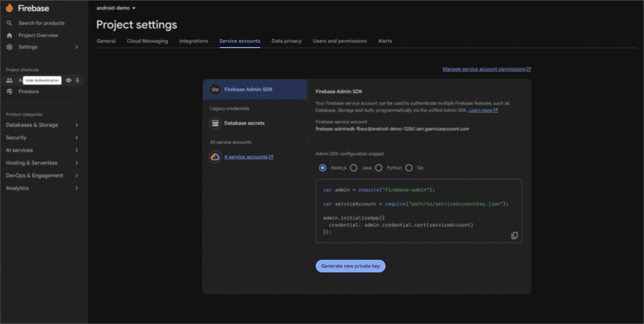Click the Node.js code snippet box
This screenshot has height=324, width=644.
[419, 211]
